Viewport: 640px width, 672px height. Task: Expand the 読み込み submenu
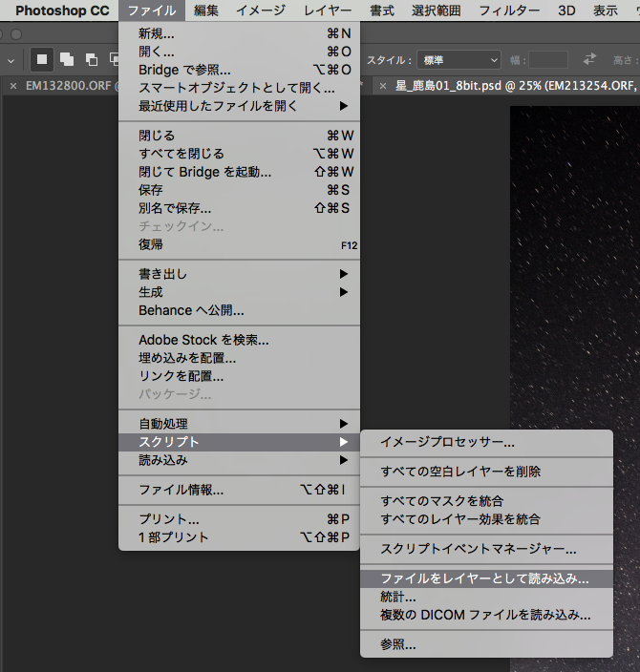[239, 460]
